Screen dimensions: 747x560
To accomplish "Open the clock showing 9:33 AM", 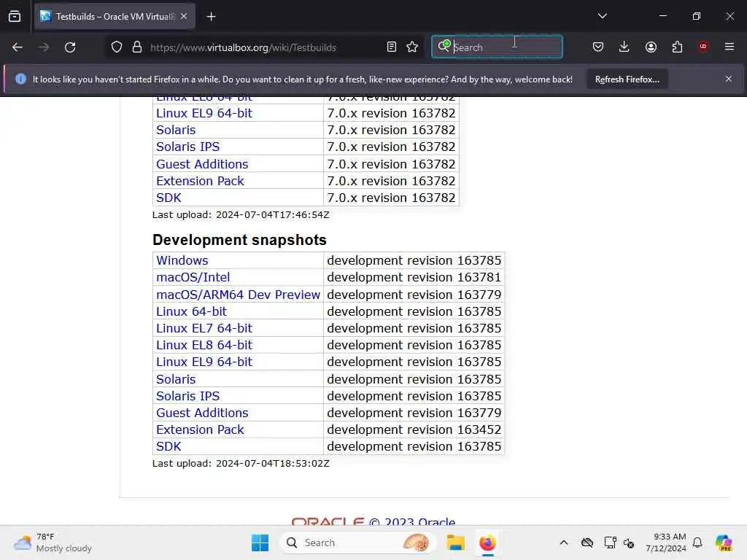I will click(666, 542).
